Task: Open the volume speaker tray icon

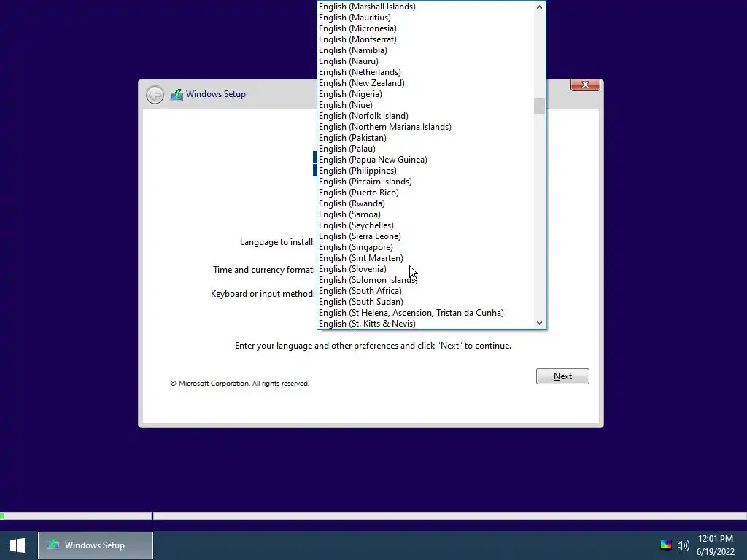Action: tap(683, 545)
